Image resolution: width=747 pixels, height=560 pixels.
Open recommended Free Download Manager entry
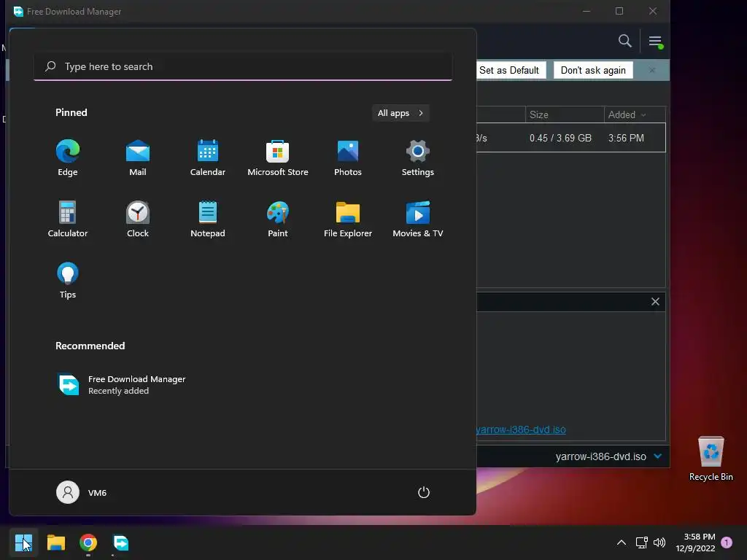122,384
